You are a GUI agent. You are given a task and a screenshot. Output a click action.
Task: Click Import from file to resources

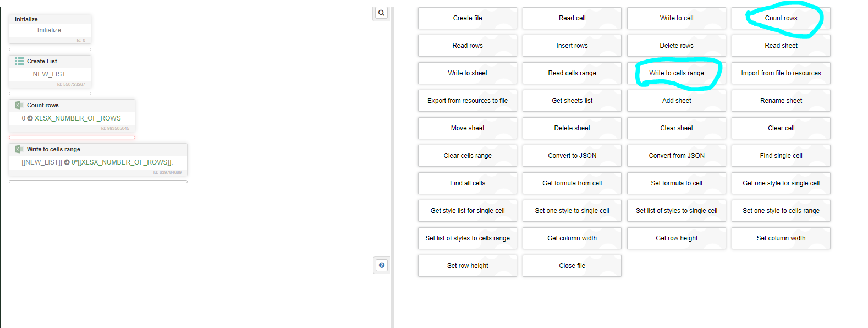781,73
